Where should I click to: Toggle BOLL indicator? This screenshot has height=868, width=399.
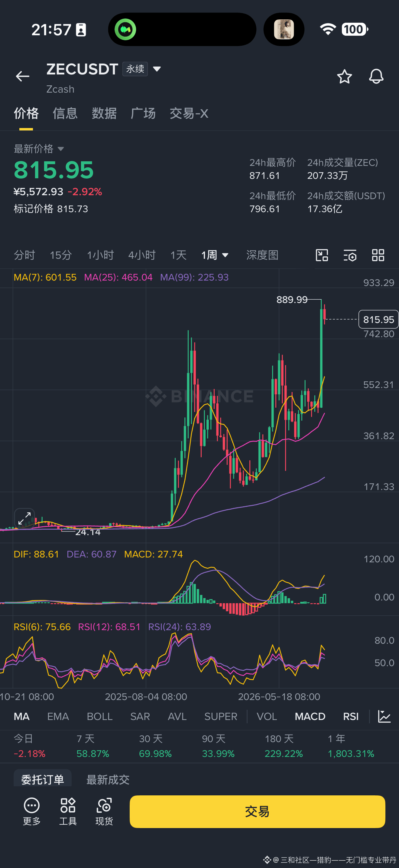click(99, 716)
